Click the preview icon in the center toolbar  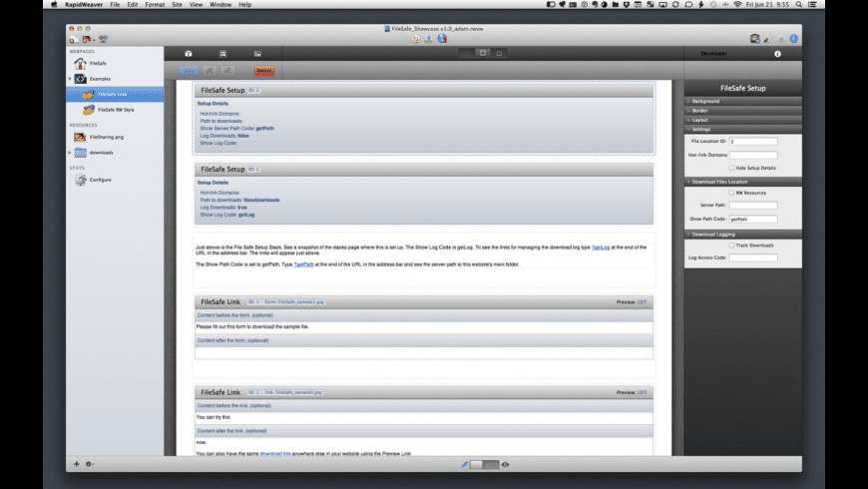click(416, 39)
